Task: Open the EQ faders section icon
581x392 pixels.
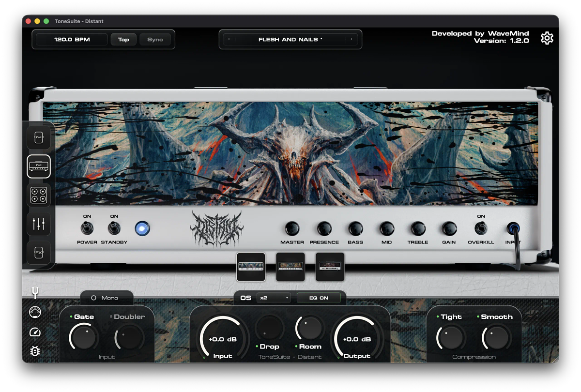Action: [x=39, y=224]
